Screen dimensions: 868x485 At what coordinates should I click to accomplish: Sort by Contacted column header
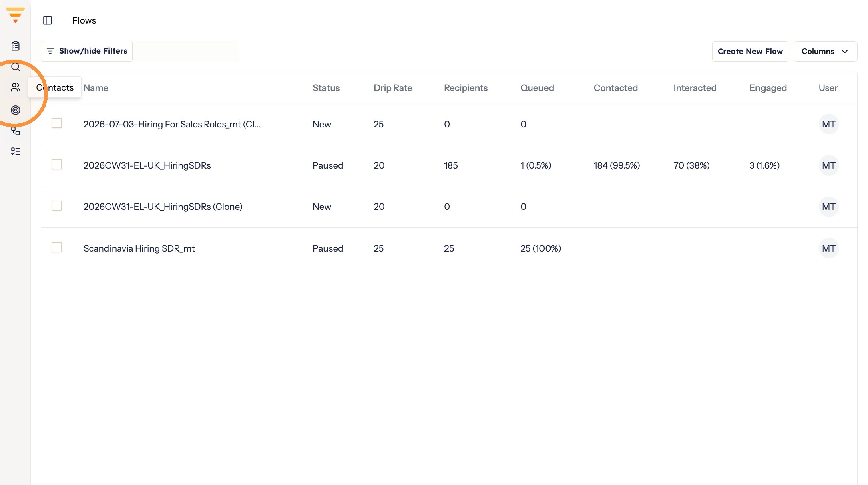tap(615, 88)
